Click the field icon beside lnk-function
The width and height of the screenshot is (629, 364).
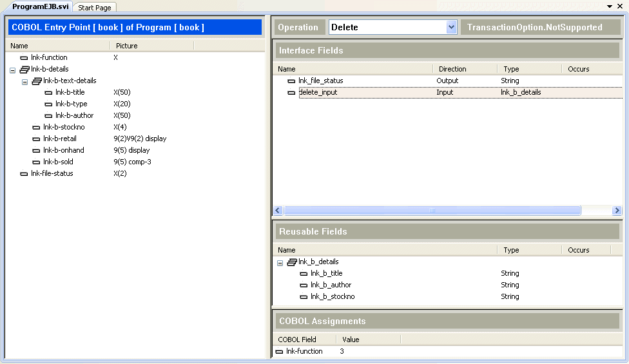(24, 58)
